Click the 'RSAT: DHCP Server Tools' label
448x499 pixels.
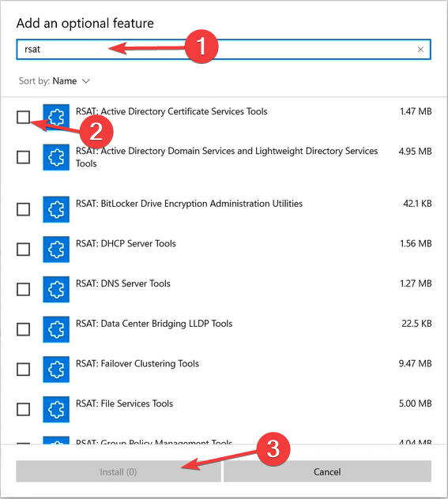[x=126, y=243]
